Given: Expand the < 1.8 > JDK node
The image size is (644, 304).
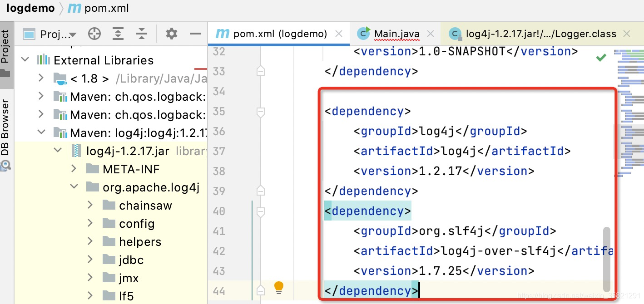Looking at the screenshot, I should (x=41, y=78).
